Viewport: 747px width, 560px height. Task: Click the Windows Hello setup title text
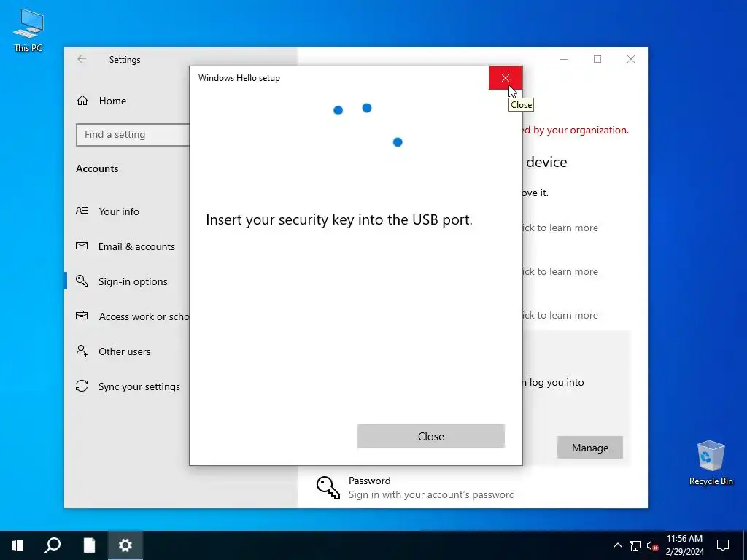(239, 78)
